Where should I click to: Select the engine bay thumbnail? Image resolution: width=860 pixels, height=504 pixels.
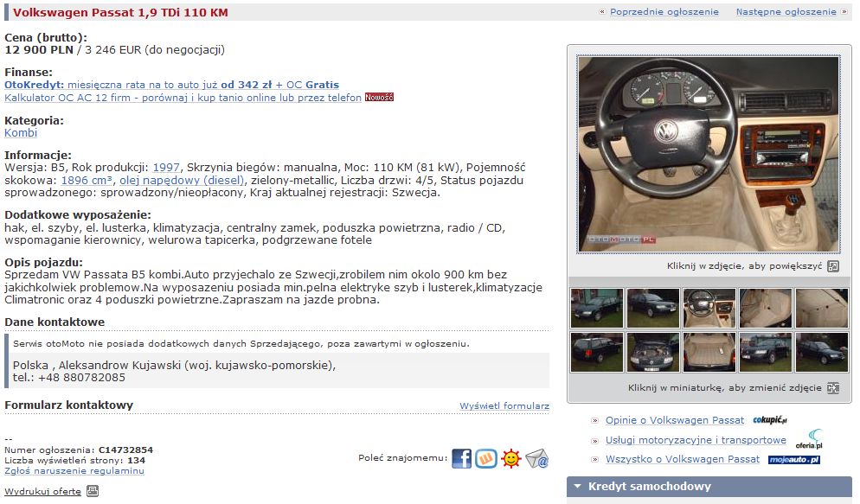click(652, 352)
